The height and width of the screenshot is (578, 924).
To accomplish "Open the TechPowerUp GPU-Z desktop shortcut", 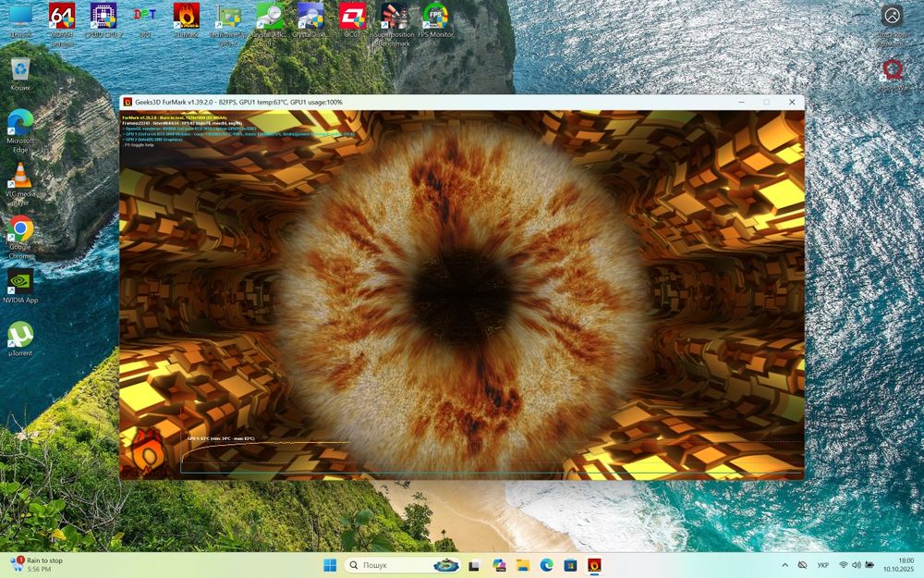I will coord(227,24).
